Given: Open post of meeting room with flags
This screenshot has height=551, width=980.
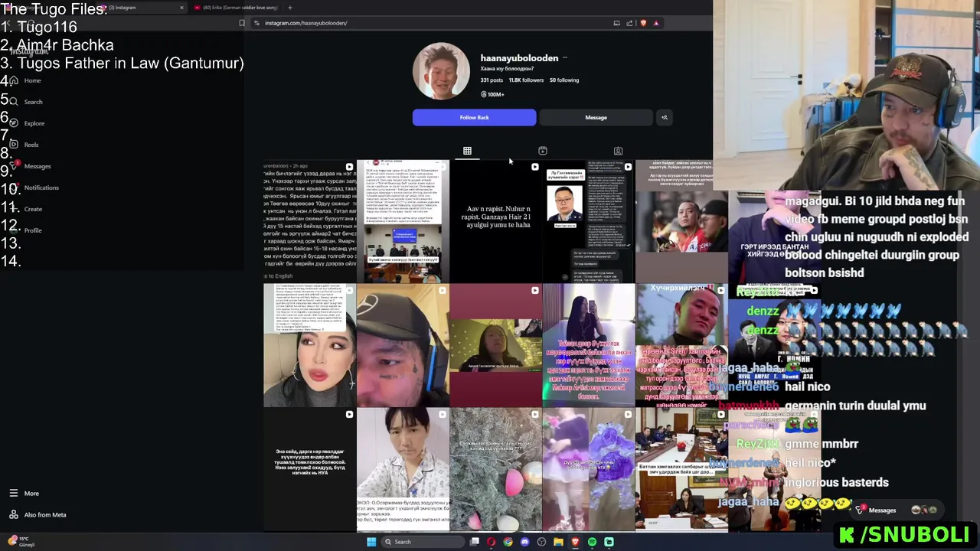Looking at the screenshot, I should point(681,469).
